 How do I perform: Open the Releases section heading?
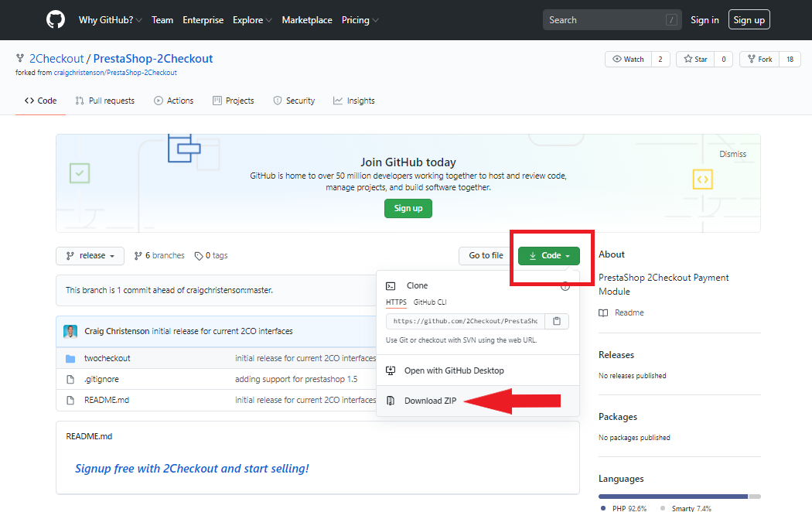point(616,355)
